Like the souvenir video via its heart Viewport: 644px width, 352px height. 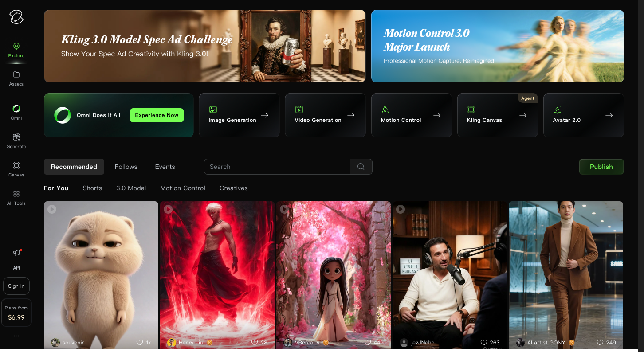(x=140, y=343)
